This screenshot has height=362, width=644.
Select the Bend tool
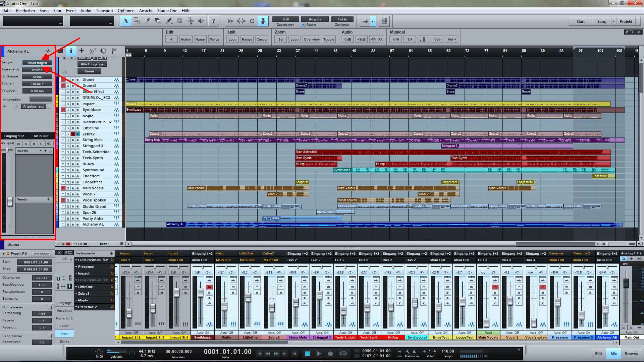click(x=191, y=21)
